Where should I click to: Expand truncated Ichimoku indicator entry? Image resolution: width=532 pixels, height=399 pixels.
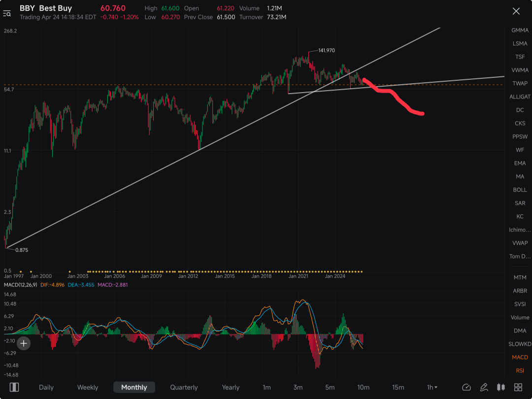520,230
